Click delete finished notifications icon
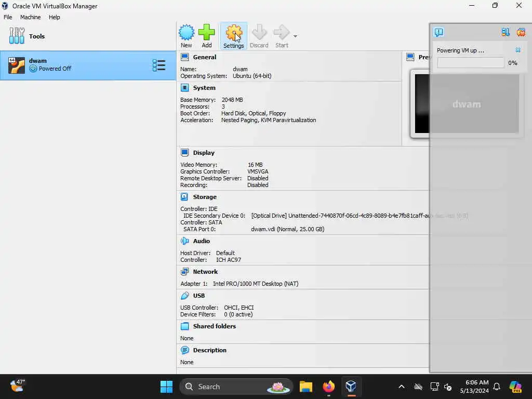This screenshot has width=532, height=399. [x=521, y=32]
